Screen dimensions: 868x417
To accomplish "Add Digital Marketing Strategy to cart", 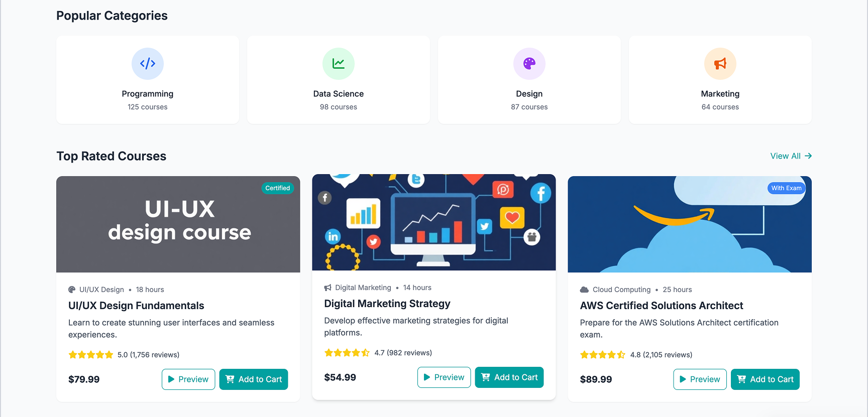I will click(509, 377).
